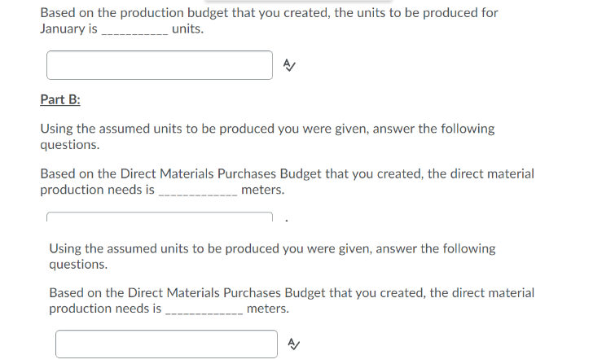Click spellcheck icon beside January units box

(288, 65)
